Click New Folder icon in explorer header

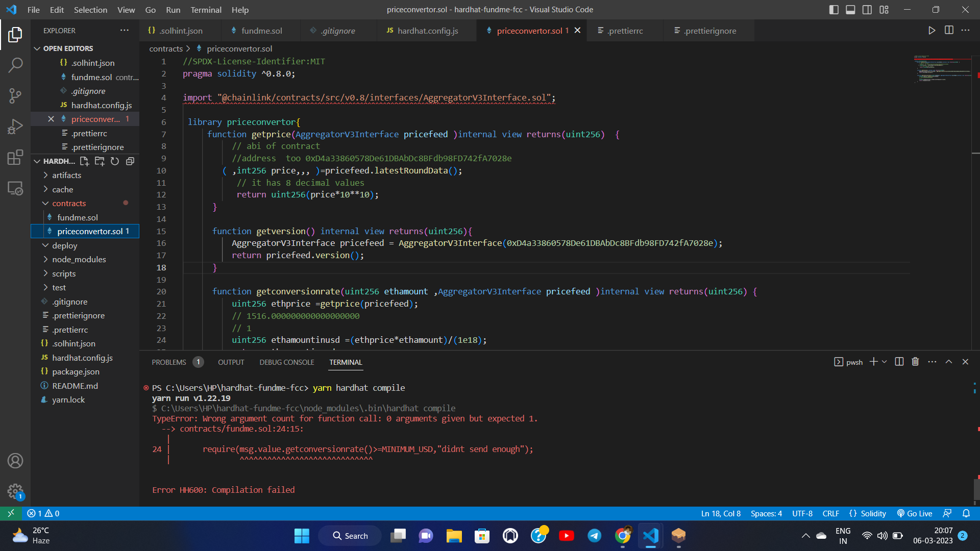point(100,161)
